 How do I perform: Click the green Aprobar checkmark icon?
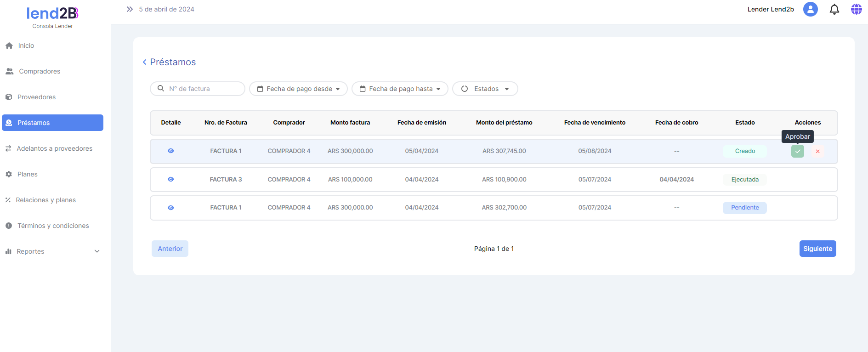pyautogui.click(x=797, y=151)
